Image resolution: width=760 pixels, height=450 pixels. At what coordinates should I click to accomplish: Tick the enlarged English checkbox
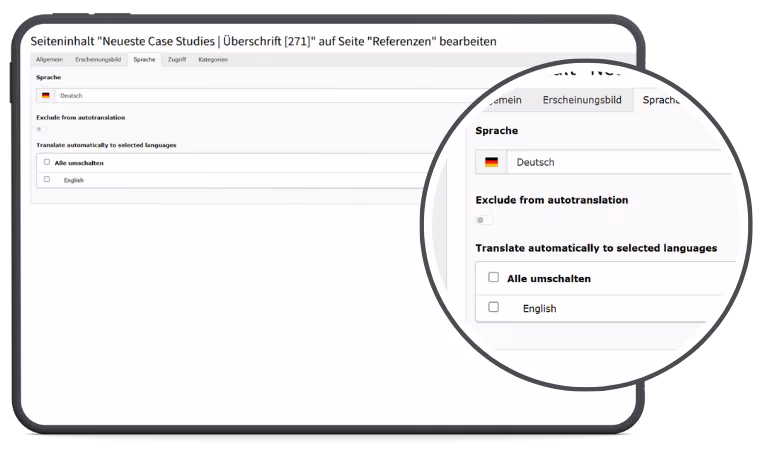(x=493, y=307)
